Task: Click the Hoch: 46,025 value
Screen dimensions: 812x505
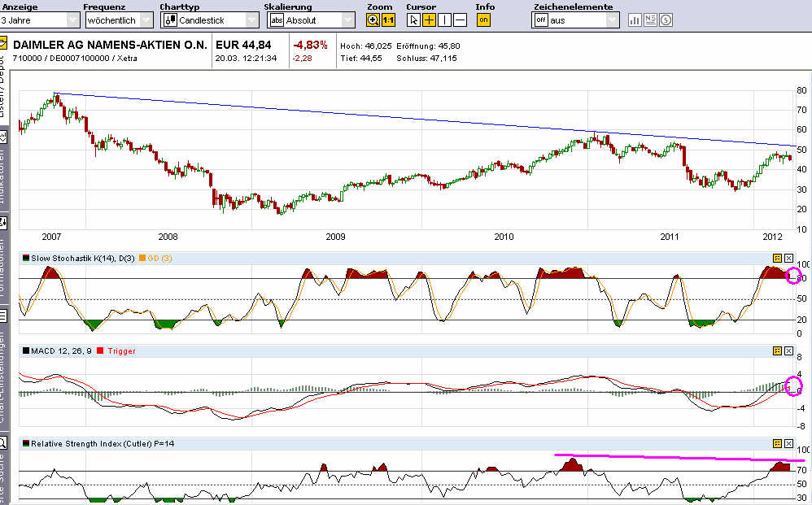Action: 366,46
